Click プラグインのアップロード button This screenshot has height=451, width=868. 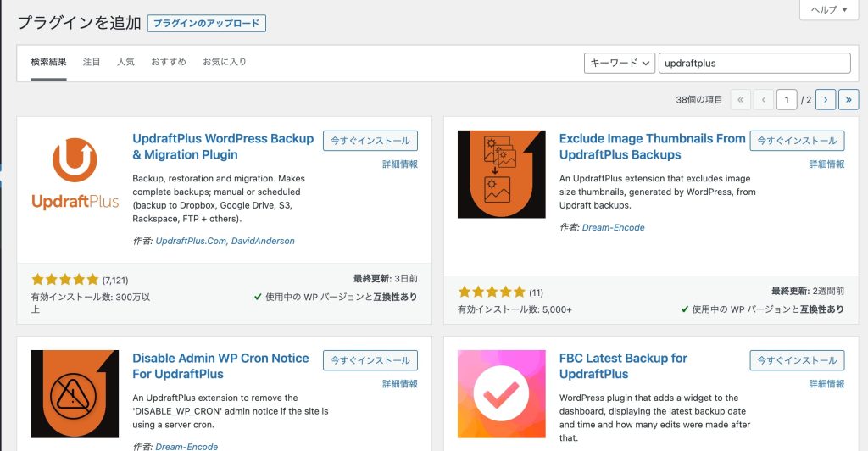[207, 23]
